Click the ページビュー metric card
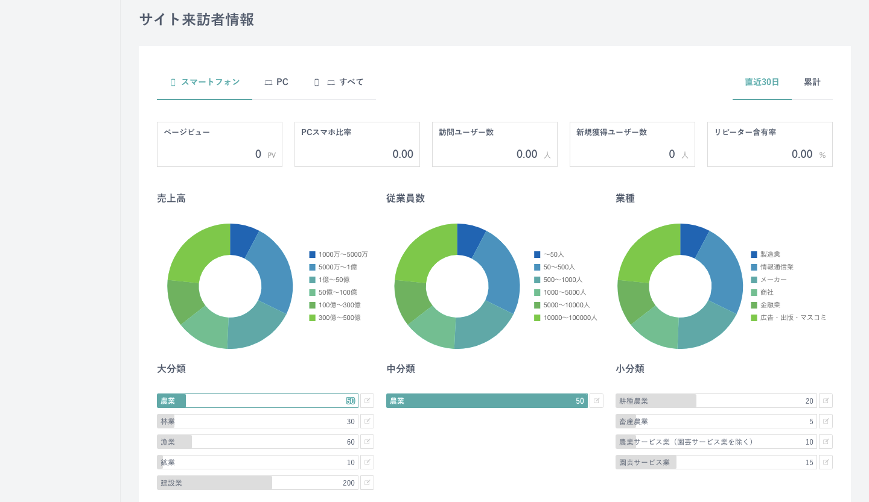This screenshot has height=502, width=869. tap(220, 144)
